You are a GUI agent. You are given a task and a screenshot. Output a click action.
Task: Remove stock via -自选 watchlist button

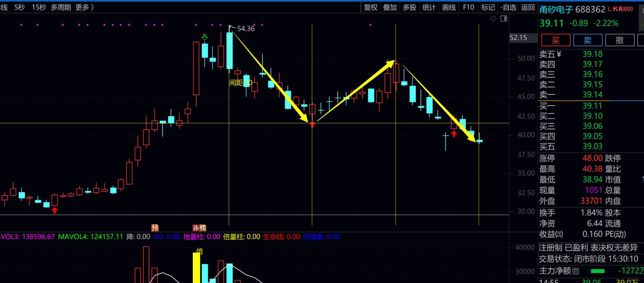[508, 7]
